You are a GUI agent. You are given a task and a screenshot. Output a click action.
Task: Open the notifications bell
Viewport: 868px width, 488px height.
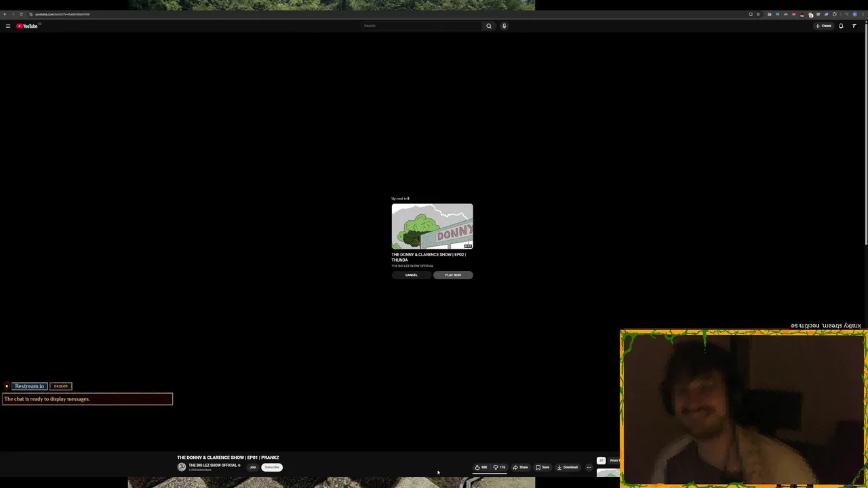[x=841, y=26]
